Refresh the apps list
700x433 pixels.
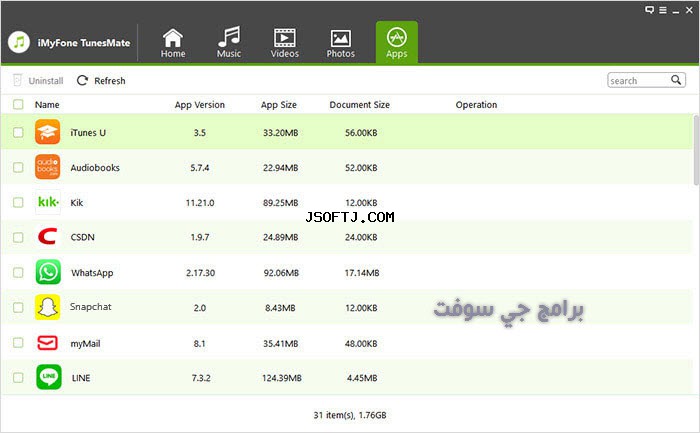click(101, 80)
